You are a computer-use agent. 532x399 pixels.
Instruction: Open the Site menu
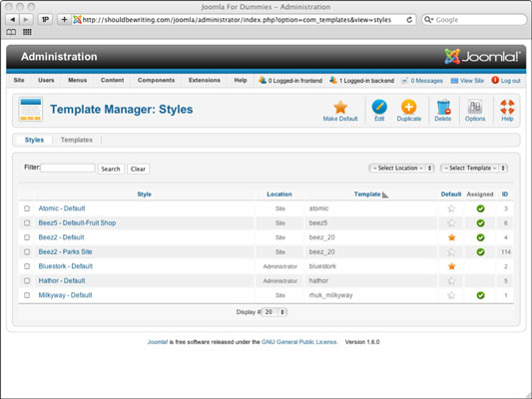[x=19, y=81]
